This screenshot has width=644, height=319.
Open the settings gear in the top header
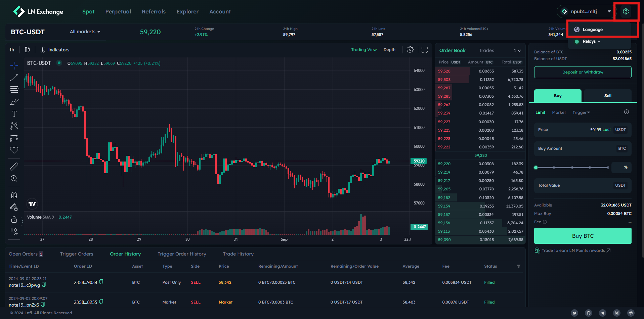coord(626,11)
